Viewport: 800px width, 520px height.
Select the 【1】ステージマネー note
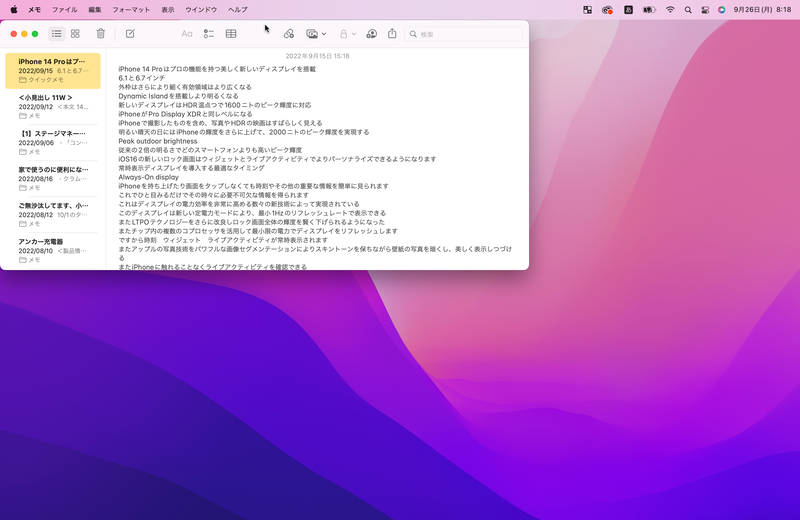tap(53, 142)
